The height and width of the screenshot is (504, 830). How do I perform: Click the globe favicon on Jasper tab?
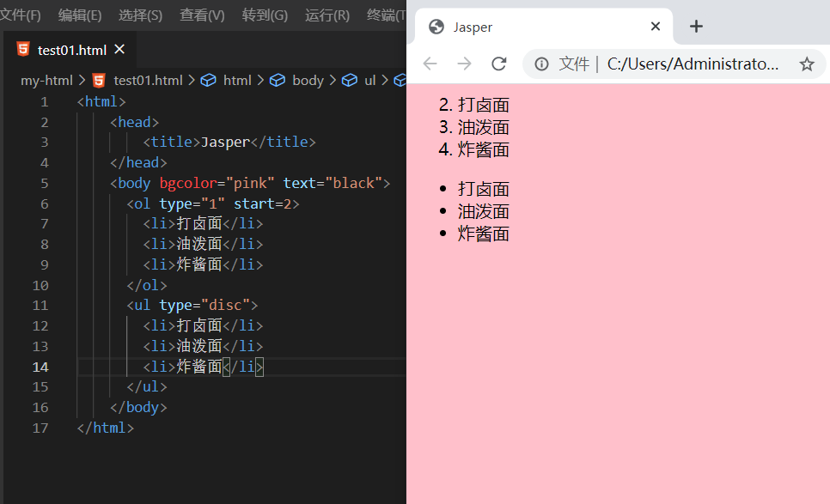click(436, 27)
